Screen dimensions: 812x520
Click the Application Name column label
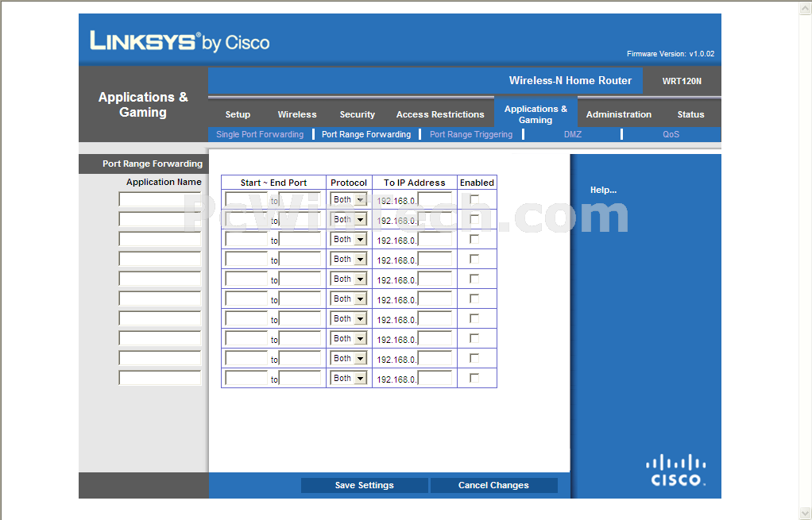click(x=164, y=182)
